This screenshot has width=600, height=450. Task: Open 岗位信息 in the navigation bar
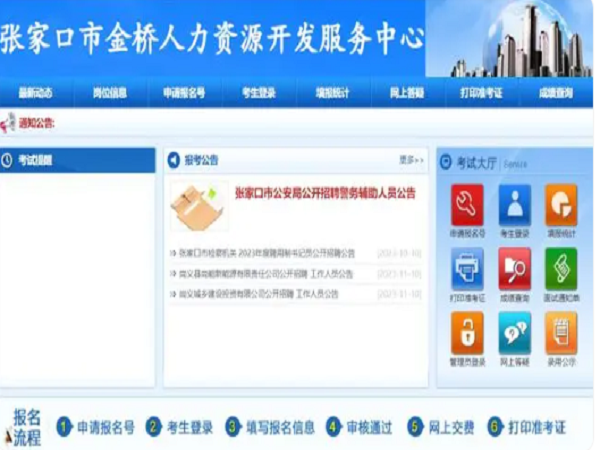110,93
